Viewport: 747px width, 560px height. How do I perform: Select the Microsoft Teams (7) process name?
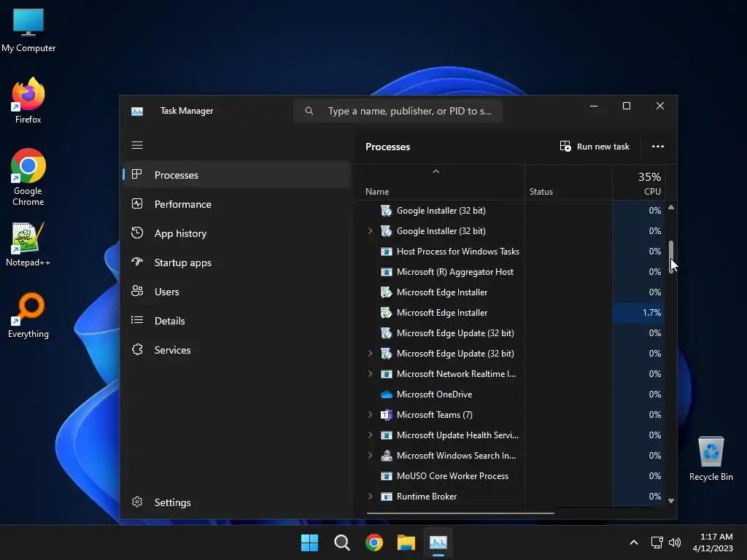click(435, 415)
